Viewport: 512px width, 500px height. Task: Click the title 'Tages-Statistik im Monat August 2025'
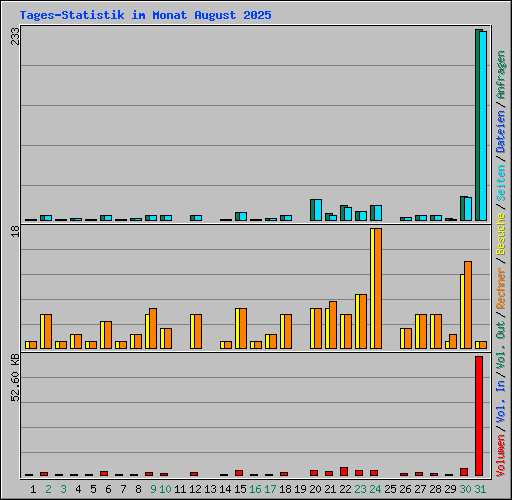(145, 15)
